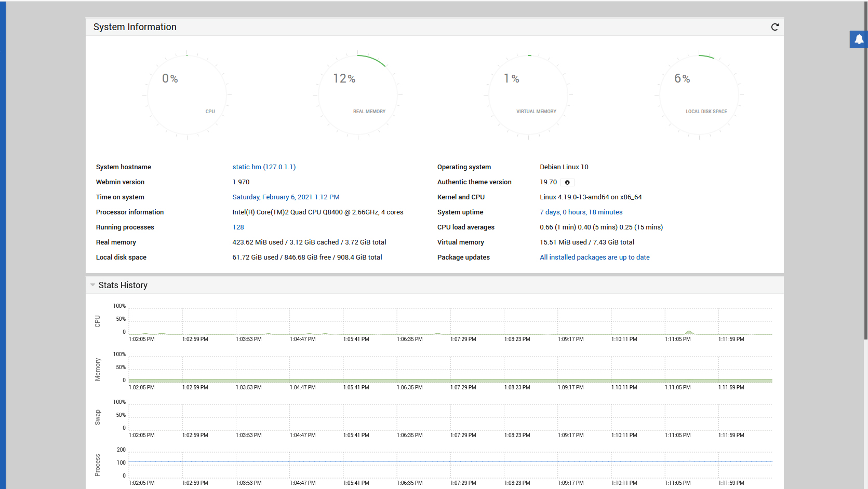The width and height of the screenshot is (868, 489).
Task: Click the Operating system label
Action: 464,167
